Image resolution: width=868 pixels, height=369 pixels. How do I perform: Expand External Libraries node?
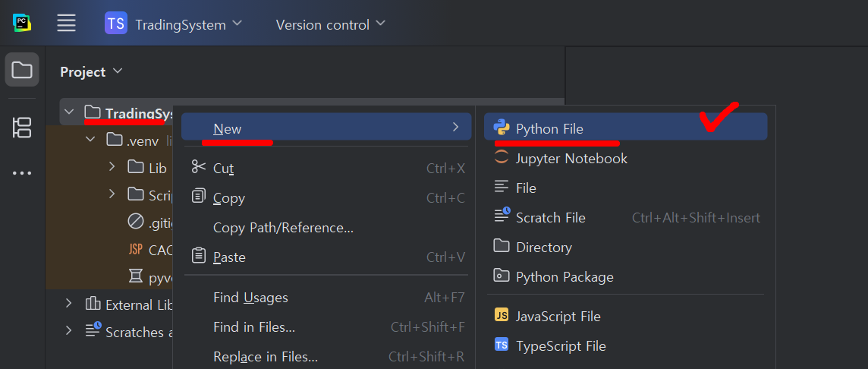68,303
